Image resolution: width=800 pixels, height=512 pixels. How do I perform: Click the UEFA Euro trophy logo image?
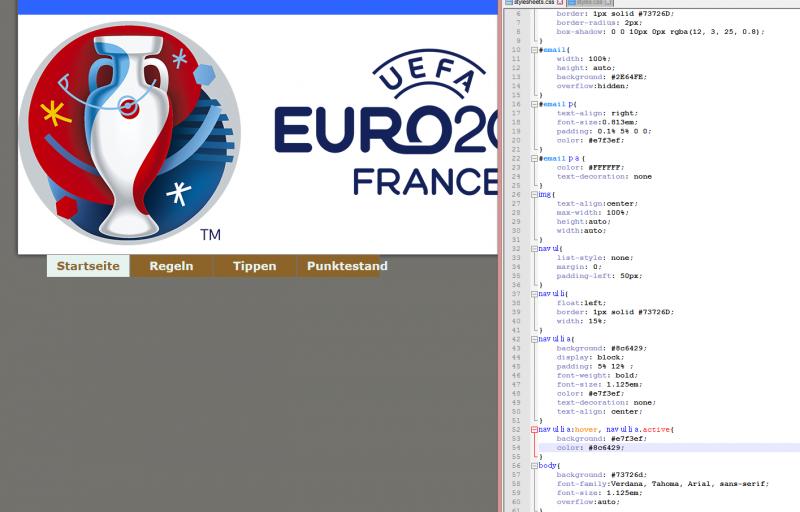click(129, 133)
